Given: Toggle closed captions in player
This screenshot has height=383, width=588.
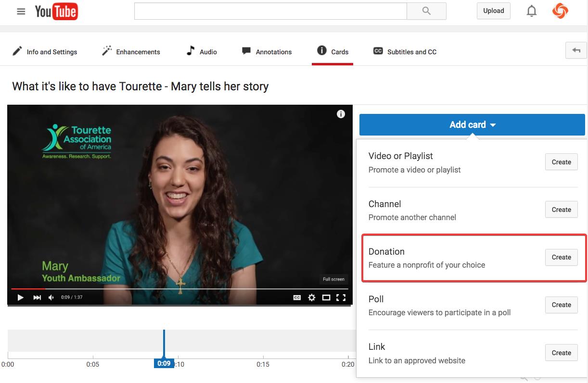Looking at the screenshot, I should click(x=297, y=297).
